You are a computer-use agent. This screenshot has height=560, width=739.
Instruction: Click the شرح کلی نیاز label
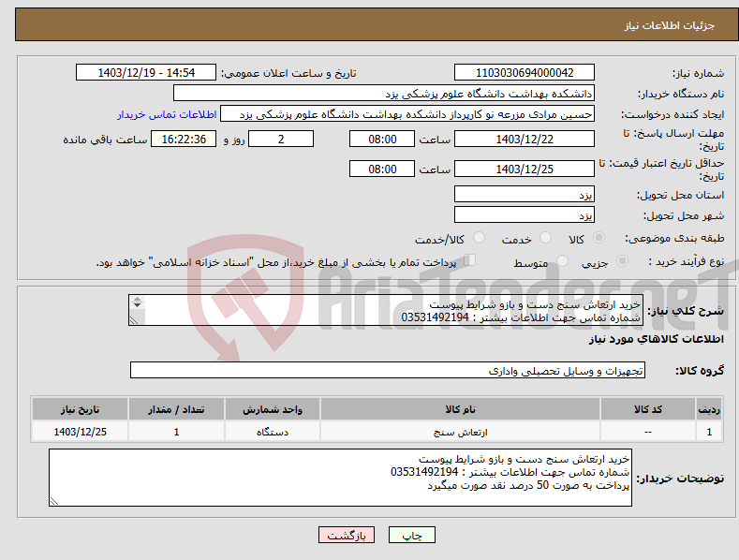(686, 311)
